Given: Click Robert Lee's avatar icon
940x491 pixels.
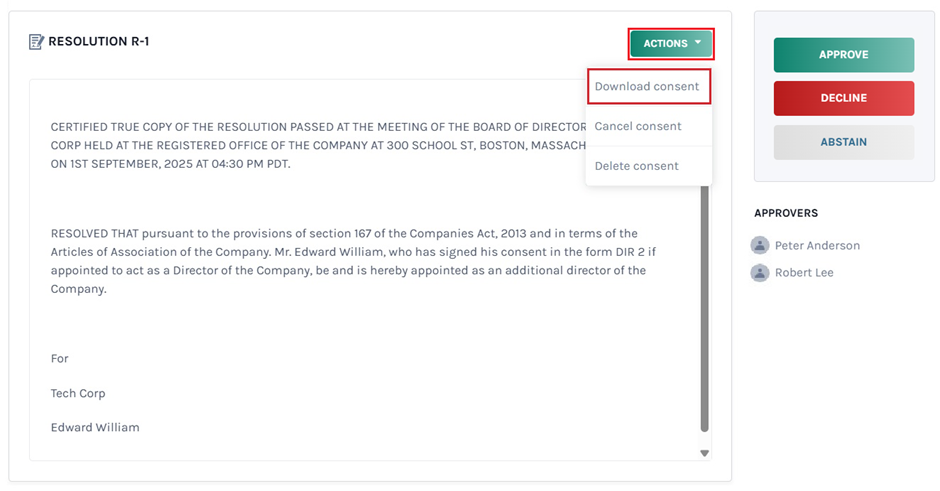Looking at the screenshot, I should pos(760,272).
